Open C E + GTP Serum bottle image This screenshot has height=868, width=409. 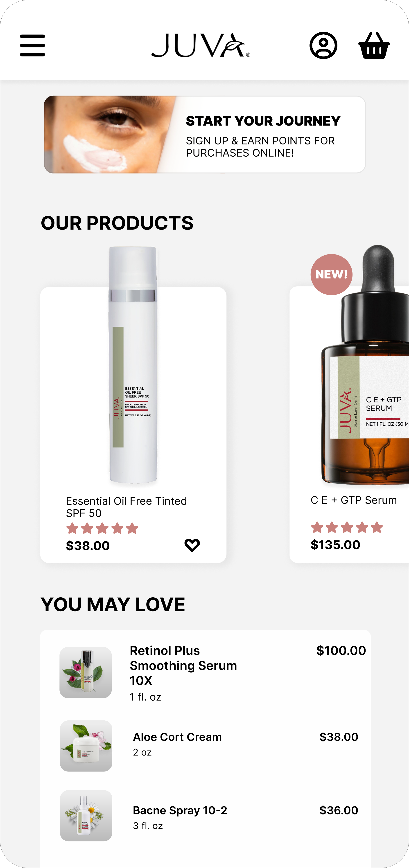tap(365, 364)
